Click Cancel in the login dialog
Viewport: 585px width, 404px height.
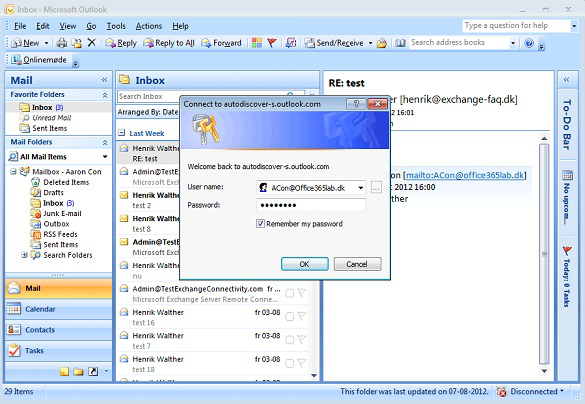click(x=357, y=264)
